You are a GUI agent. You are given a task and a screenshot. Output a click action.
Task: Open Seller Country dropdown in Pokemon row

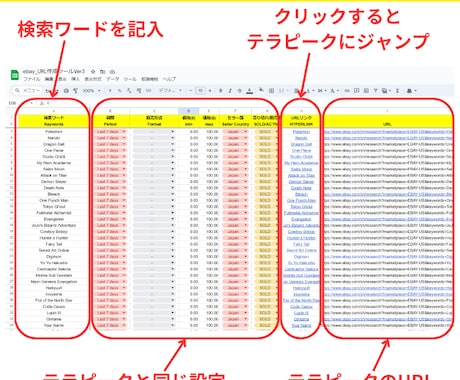[246, 132]
